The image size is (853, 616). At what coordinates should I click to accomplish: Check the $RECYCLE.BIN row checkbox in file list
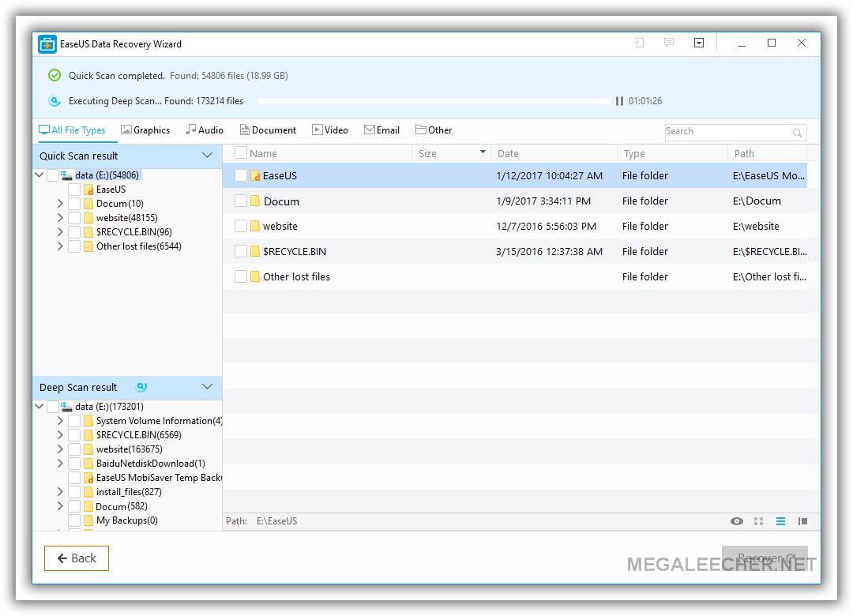[x=240, y=251]
